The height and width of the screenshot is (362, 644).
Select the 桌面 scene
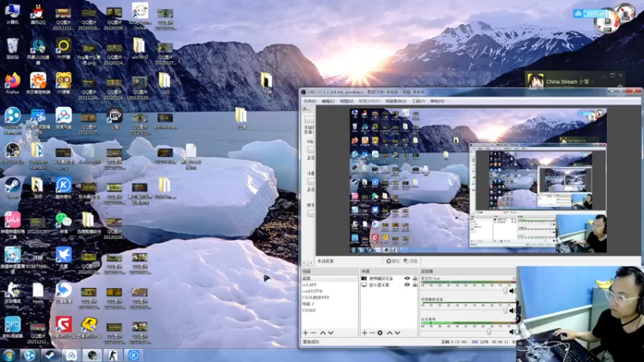[x=329, y=278]
